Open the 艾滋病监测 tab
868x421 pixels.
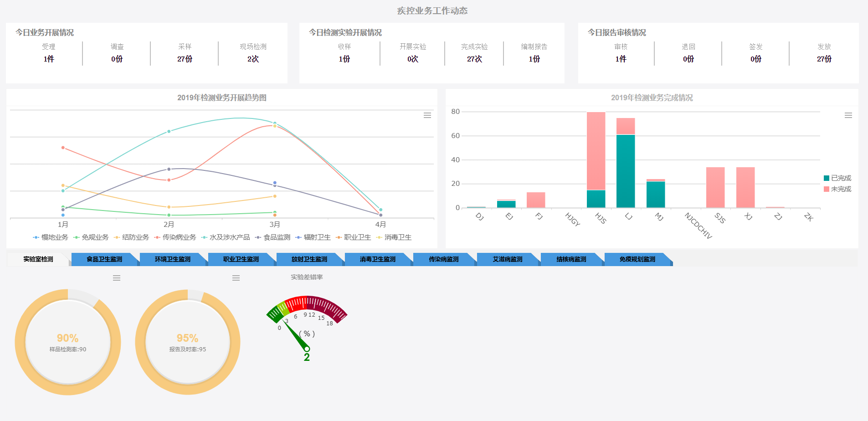pos(508,259)
